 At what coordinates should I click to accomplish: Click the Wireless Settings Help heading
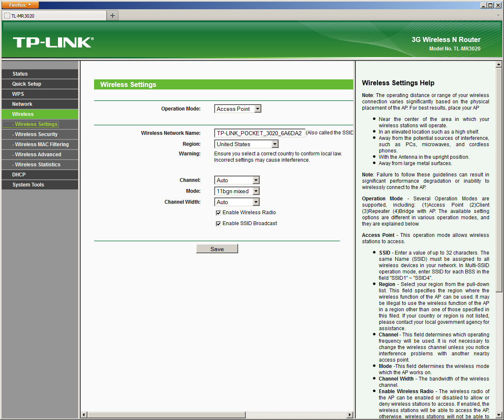coord(398,83)
